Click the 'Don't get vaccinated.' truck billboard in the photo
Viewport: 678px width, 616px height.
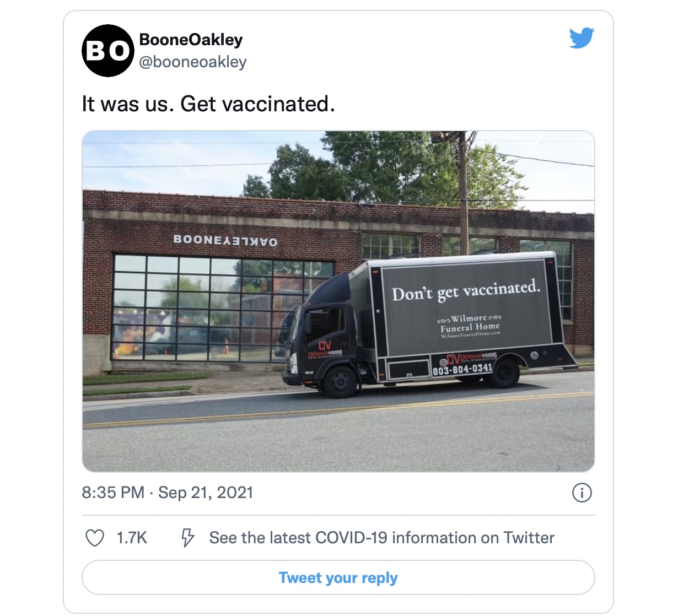(466, 291)
